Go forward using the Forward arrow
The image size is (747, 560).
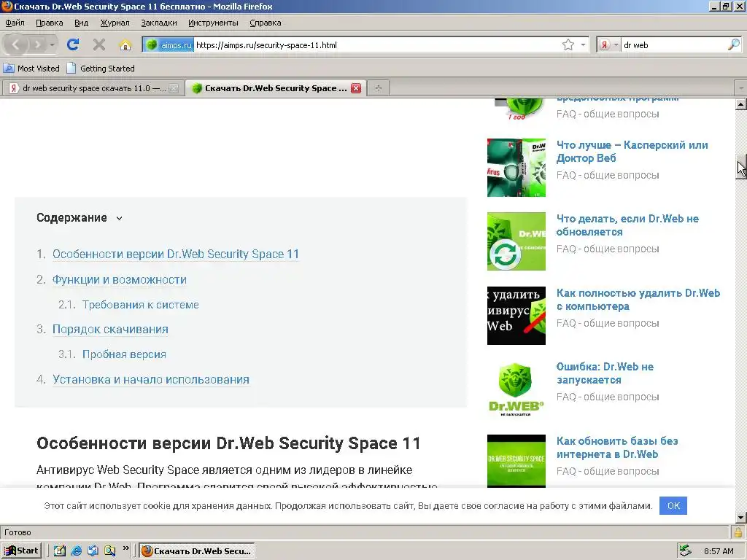click(36, 44)
